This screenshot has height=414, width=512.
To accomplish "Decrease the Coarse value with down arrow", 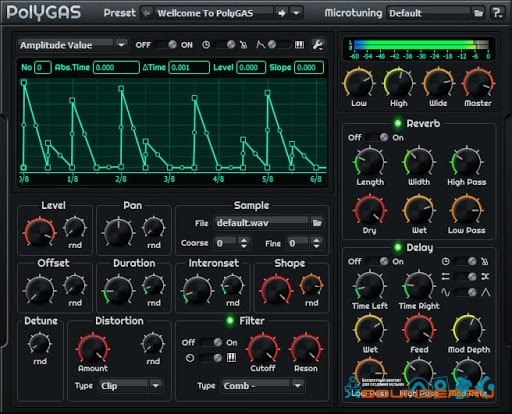I will click(244, 246).
